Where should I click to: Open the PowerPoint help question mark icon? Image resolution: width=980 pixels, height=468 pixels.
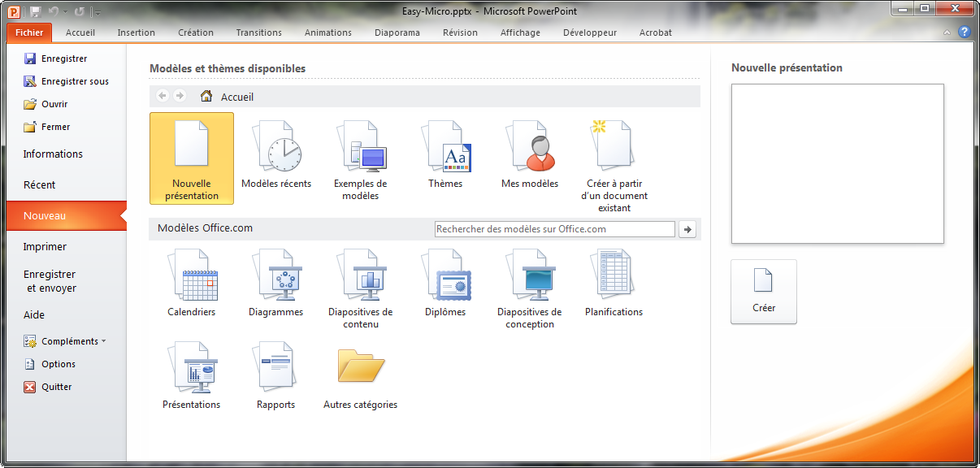965,32
